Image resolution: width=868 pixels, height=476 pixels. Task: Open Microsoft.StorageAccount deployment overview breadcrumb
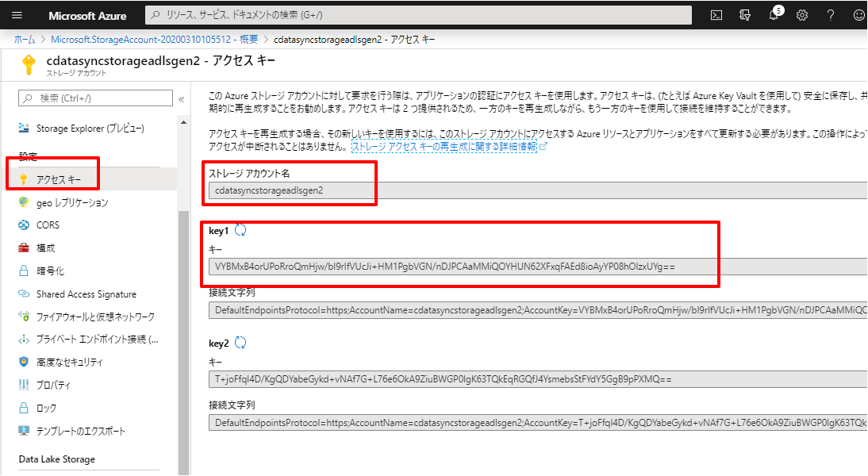coord(155,40)
